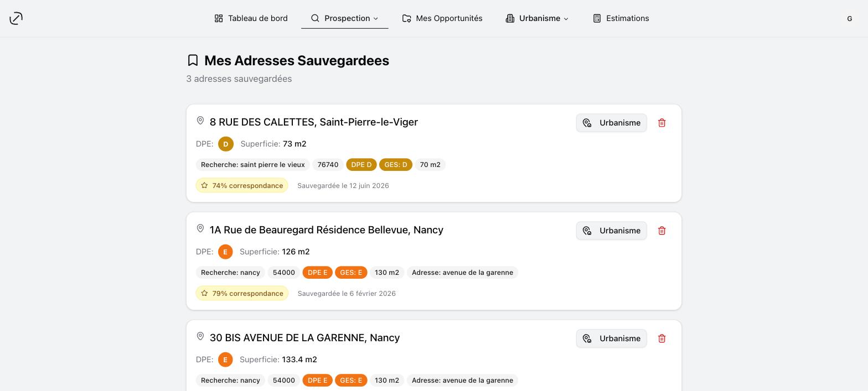The image size is (868, 391).
Task: Click map pin icon of 1A Rue de Beauregard
Action: tap(200, 228)
